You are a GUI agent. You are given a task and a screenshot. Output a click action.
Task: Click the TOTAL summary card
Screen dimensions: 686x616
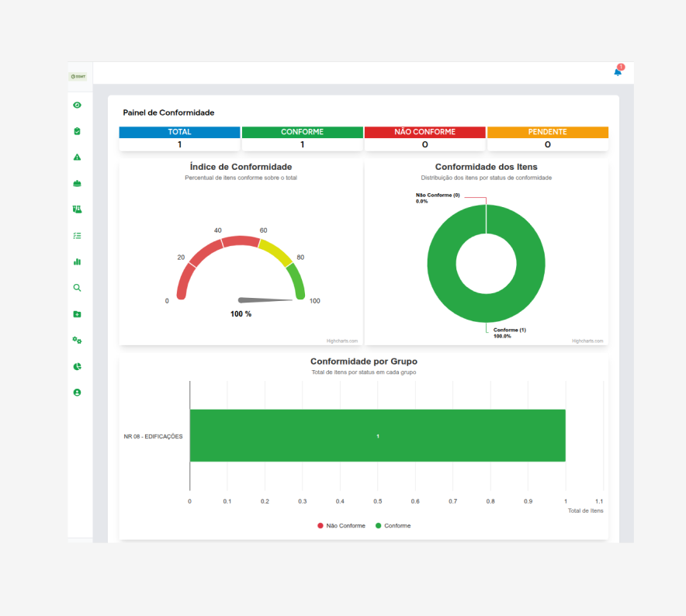click(x=179, y=139)
